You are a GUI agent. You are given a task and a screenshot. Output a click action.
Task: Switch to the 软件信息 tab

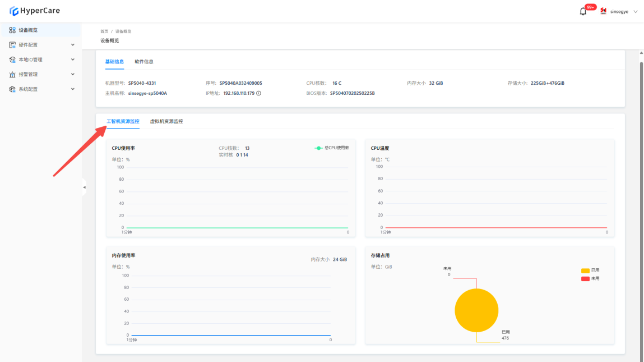point(144,62)
